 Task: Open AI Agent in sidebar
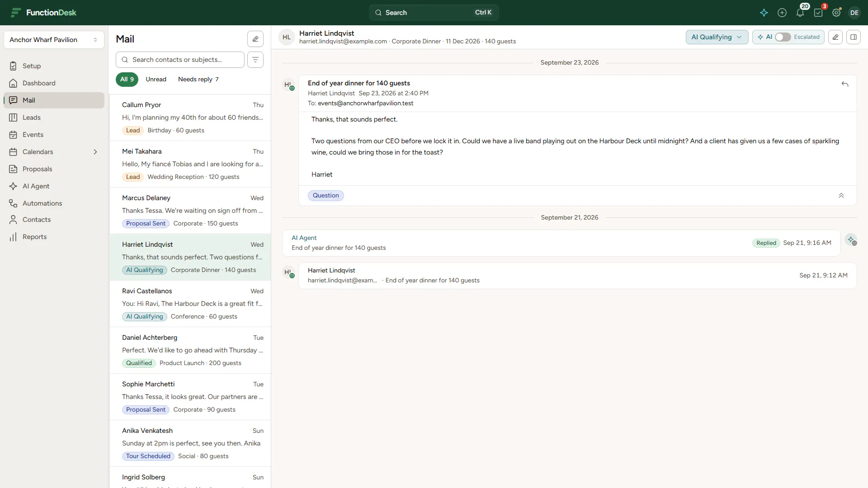click(54, 186)
